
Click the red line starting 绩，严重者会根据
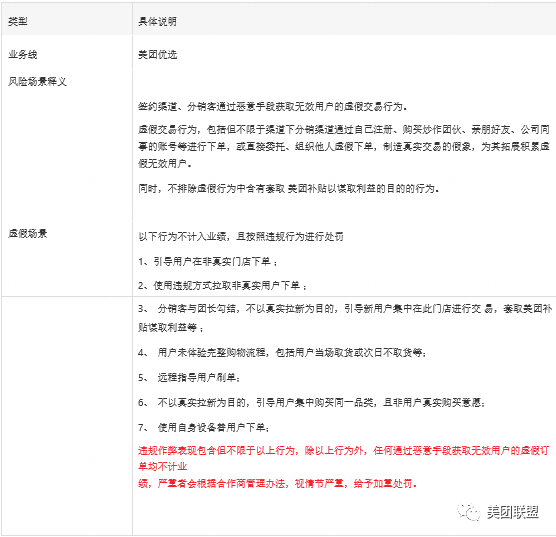(277, 483)
